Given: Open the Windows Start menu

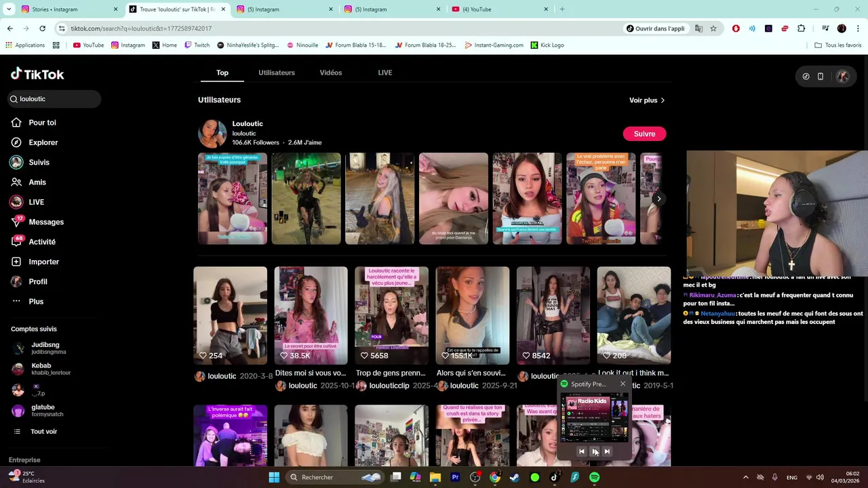Looking at the screenshot, I should click(x=274, y=477).
